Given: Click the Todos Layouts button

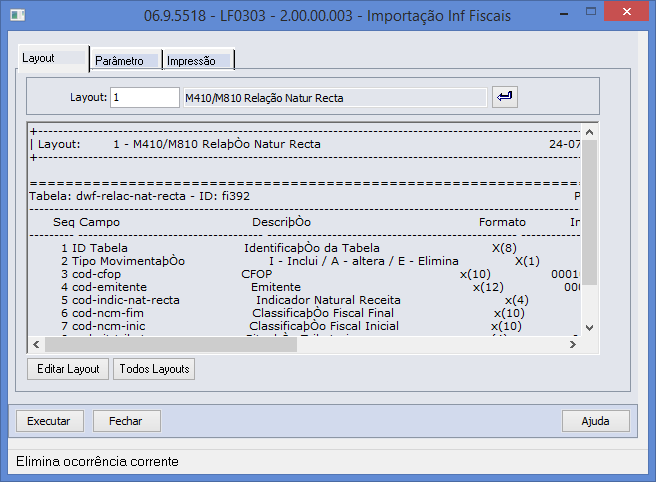Looking at the screenshot, I should [x=154, y=369].
